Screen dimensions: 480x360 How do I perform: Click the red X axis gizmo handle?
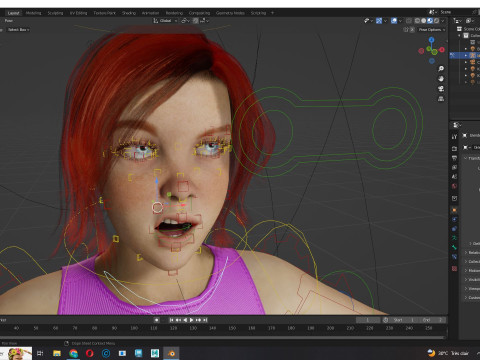coord(442,50)
